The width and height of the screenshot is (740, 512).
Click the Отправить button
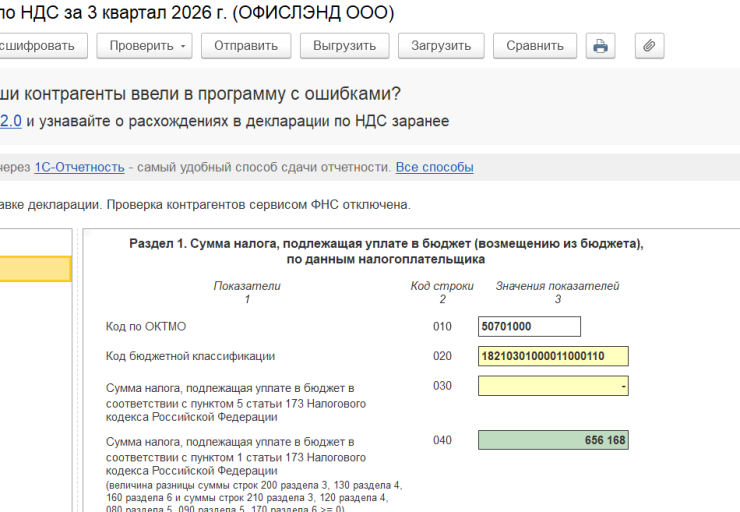coord(246,46)
